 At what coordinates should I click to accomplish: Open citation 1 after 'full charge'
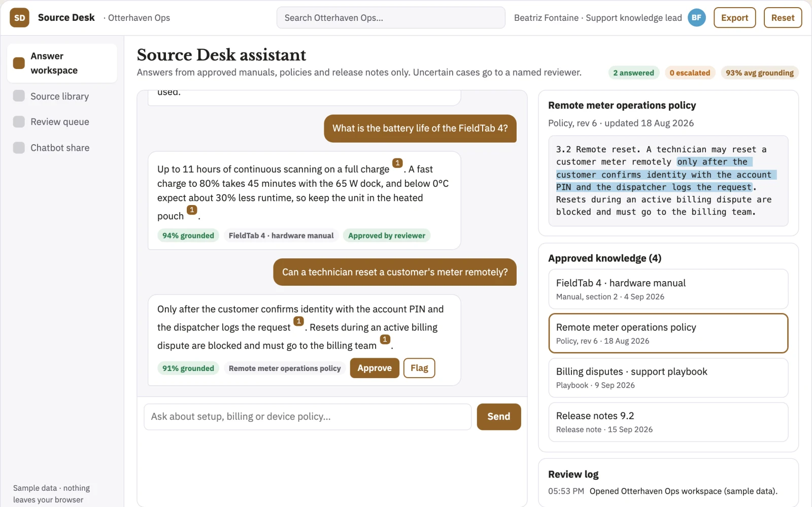397,163
